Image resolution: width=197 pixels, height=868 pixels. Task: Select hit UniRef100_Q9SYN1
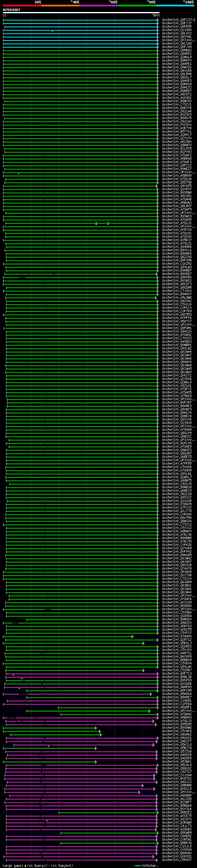coord(177,37)
